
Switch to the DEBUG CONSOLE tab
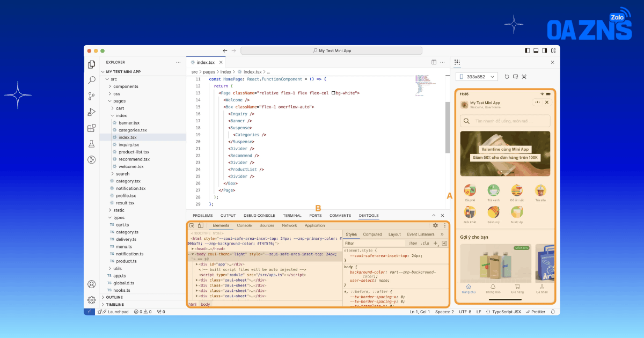coord(259,216)
